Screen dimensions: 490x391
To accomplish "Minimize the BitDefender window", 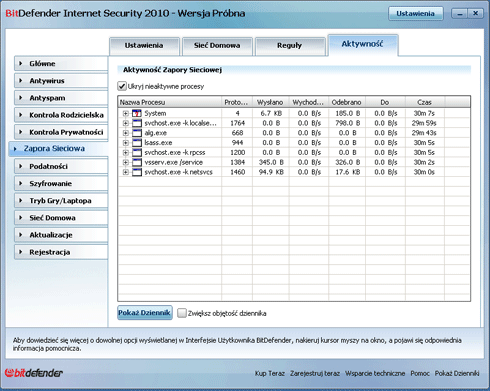I will [x=460, y=14].
